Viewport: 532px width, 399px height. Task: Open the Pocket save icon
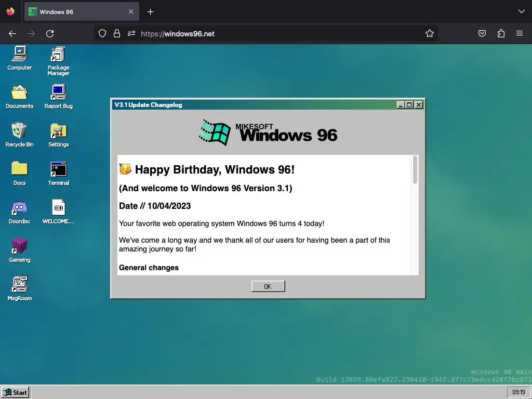pos(482,33)
